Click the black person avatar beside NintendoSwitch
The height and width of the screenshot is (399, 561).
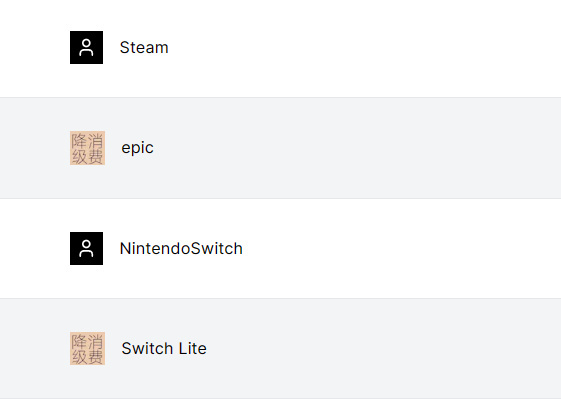pyautogui.click(x=86, y=248)
